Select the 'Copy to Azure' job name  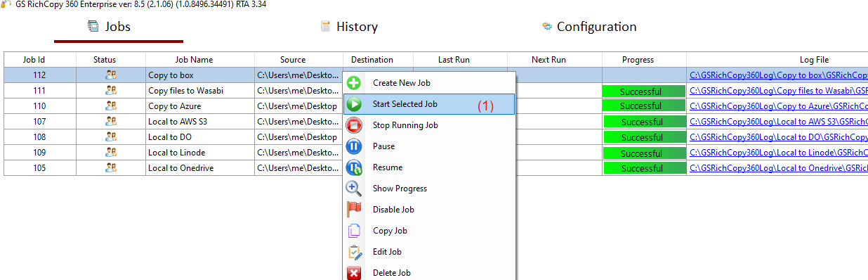point(174,106)
